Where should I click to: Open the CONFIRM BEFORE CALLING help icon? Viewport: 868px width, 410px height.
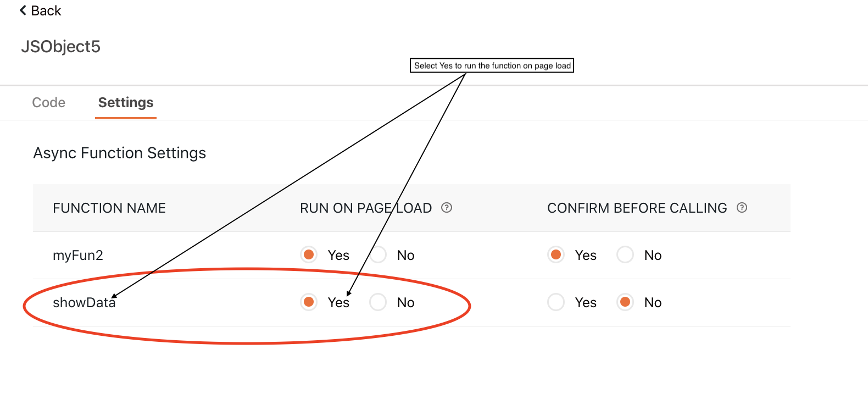point(742,208)
